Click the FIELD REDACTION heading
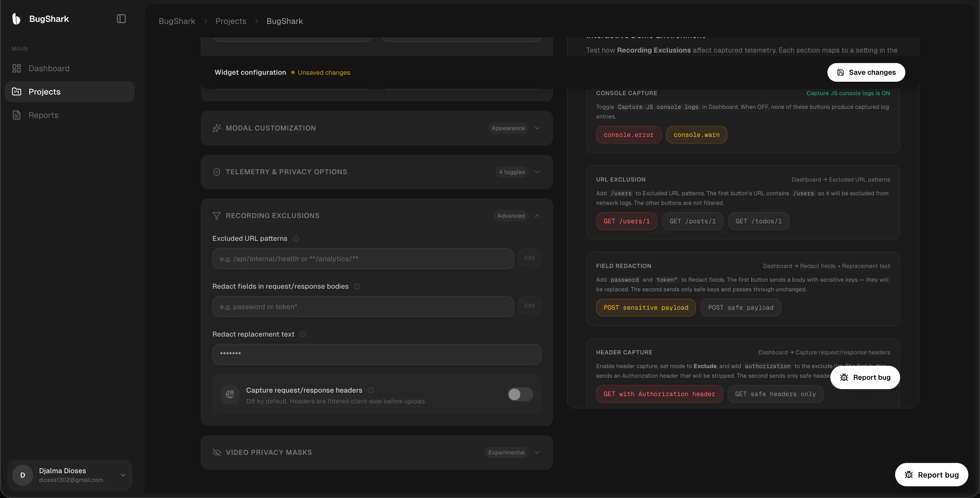 coord(624,266)
